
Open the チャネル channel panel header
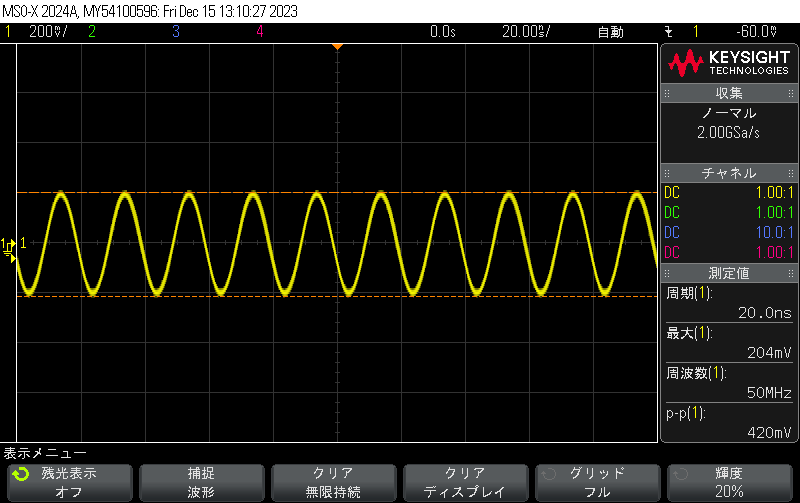click(x=729, y=173)
